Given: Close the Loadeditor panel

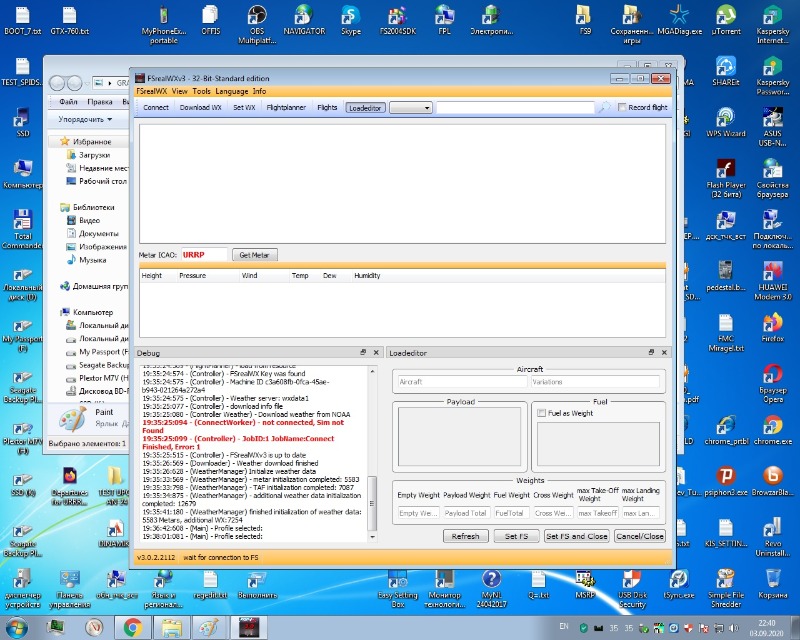Looking at the screenshot, I should pos(664,352).
